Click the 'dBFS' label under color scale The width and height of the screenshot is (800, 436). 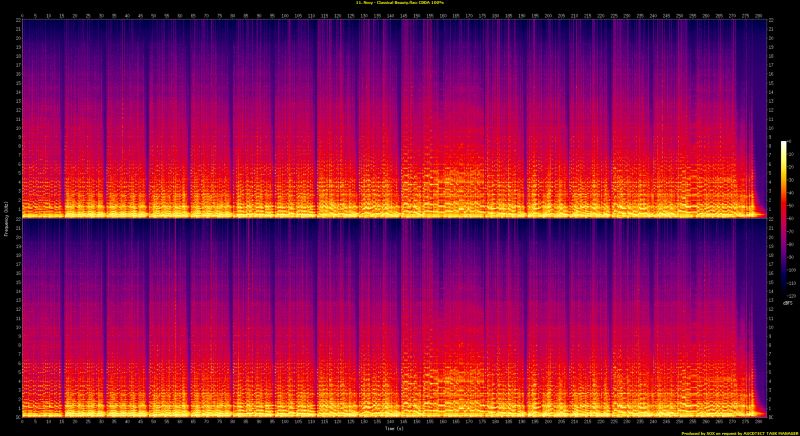pyautogui.click(x=785, y=303)
